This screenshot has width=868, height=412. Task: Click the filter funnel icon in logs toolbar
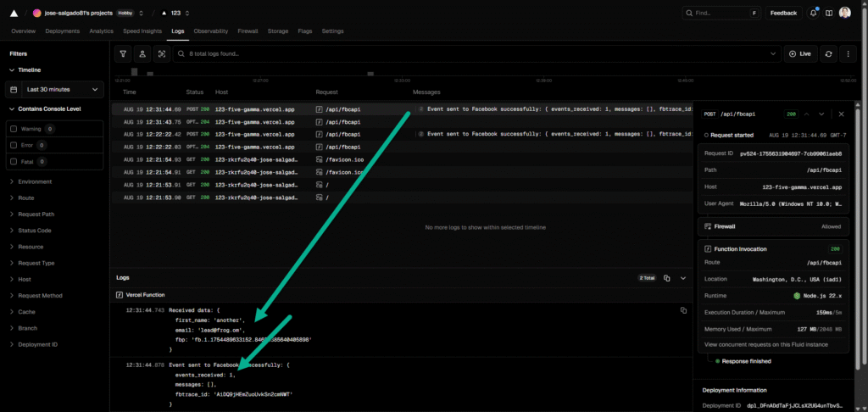123,53
